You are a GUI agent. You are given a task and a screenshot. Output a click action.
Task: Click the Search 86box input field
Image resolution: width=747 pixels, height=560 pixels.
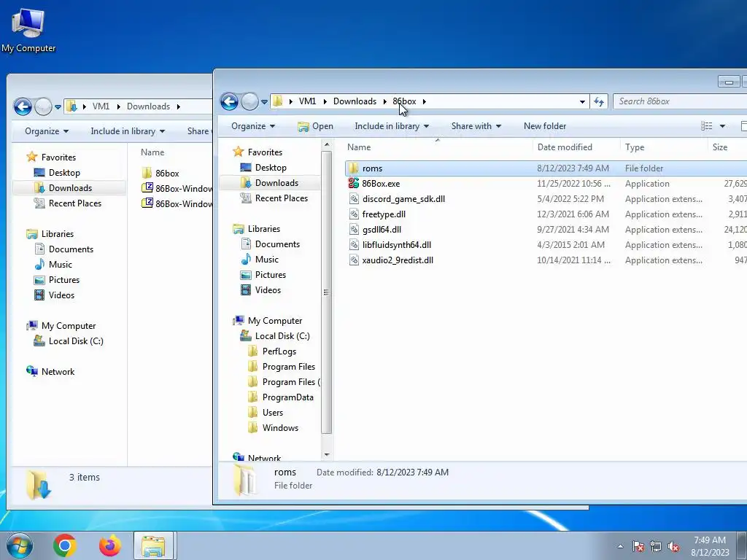pos(681,101)
